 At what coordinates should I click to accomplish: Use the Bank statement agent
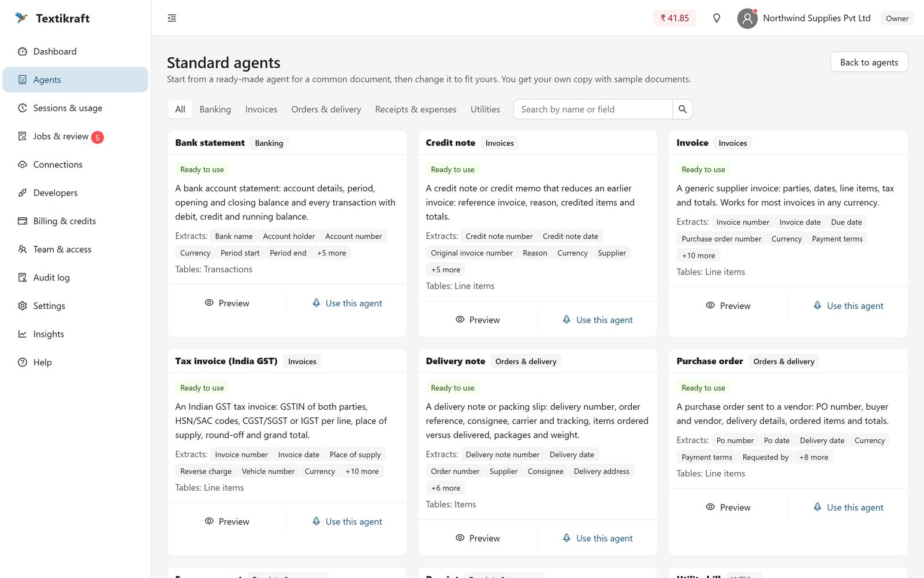click(347, 303)
